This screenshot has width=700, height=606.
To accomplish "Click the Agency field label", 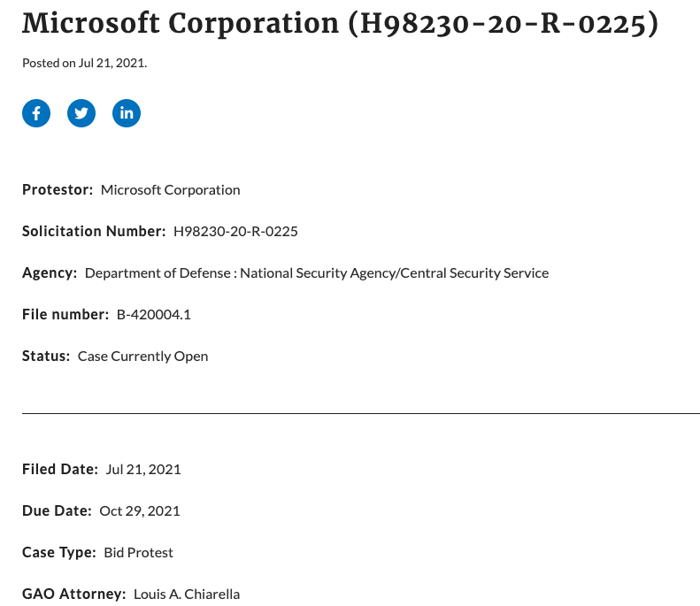I will (x=50, y=272).
